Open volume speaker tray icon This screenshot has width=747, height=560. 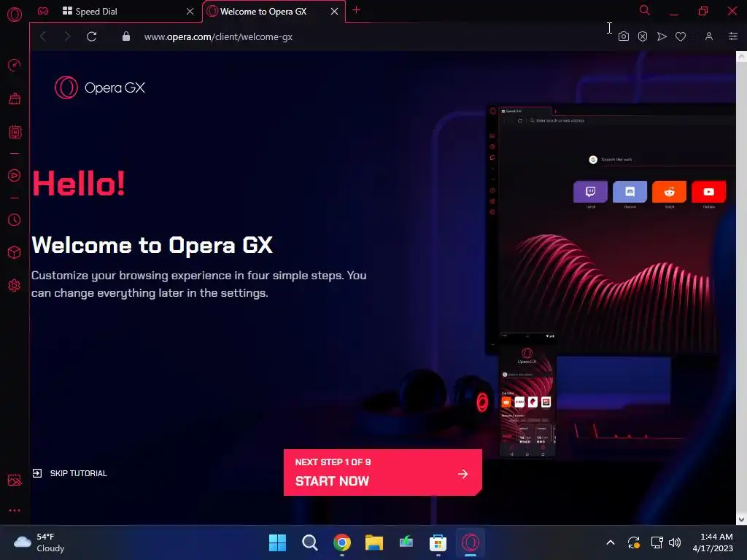point(675,542)
